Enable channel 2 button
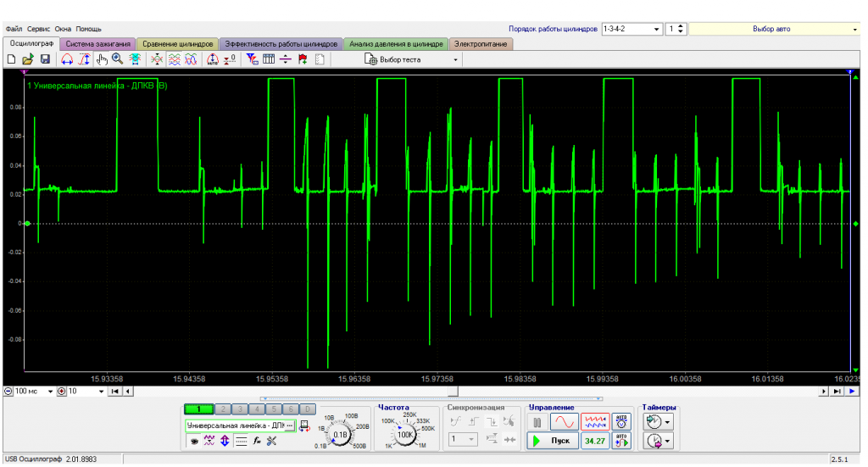Image resolution: width=868 pixels, height=467 pixels. click(223, 409)
